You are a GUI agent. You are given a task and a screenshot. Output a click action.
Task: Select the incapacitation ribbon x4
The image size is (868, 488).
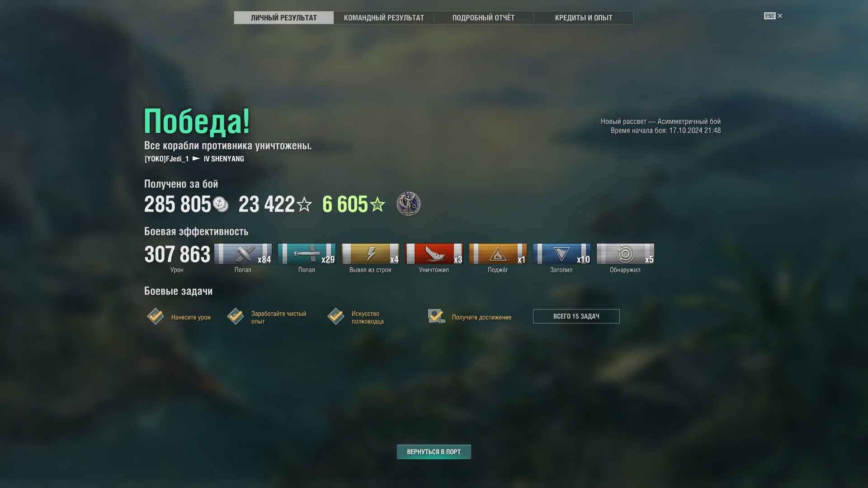[x=370, y=253]
